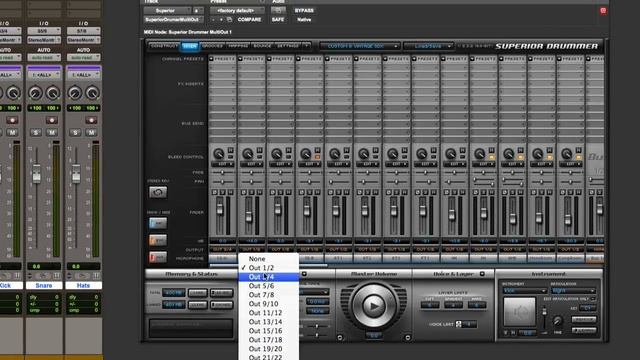Viewport: 640px width, 360px height.
Task: Mute the Hats track
Action: 91,133
